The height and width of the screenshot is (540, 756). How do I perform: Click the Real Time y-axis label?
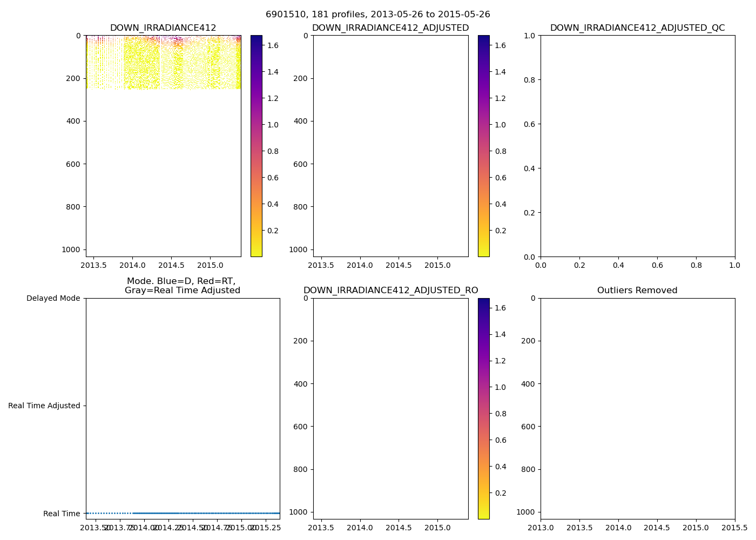(x=62, y=514)
